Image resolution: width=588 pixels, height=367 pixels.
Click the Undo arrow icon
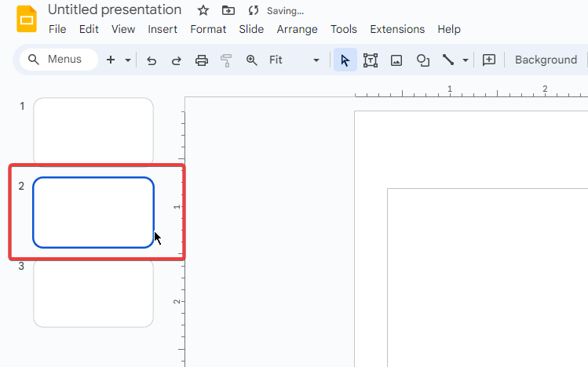click(152, 60)
